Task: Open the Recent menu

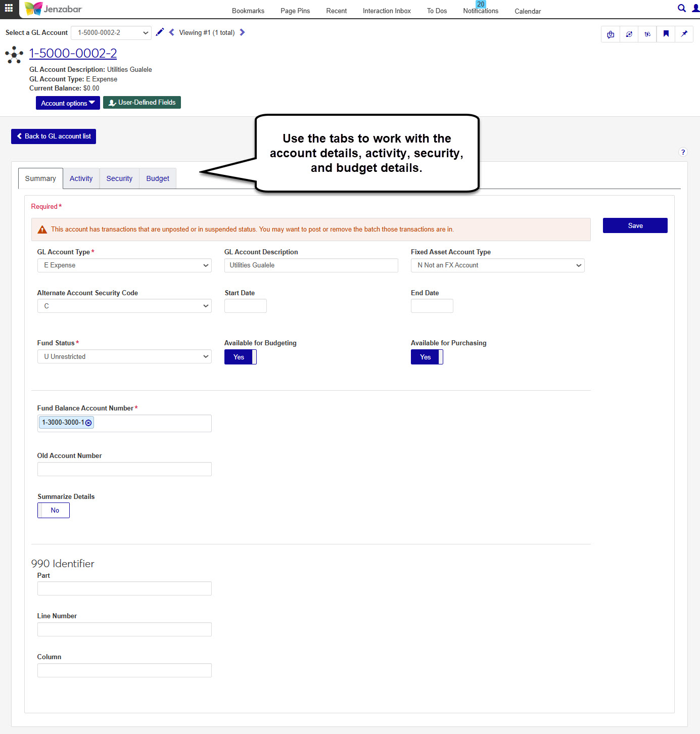Action: [x=337, y=11]
